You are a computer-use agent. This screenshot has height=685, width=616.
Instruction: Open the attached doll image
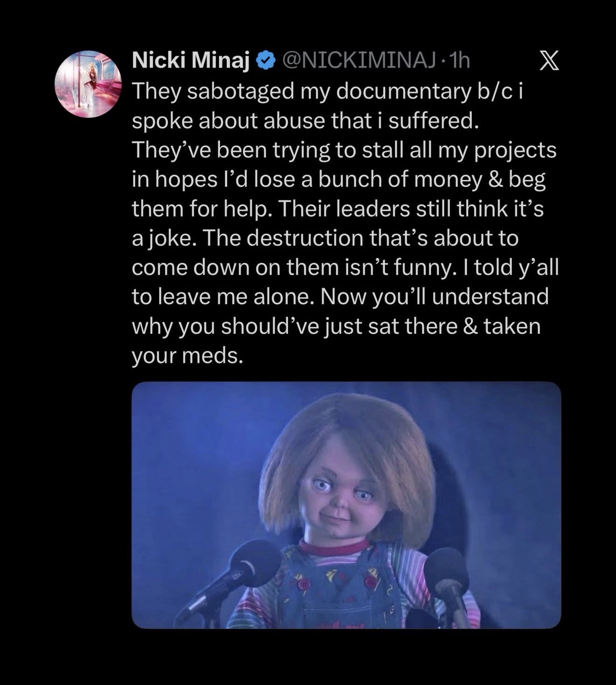point(346,505)
